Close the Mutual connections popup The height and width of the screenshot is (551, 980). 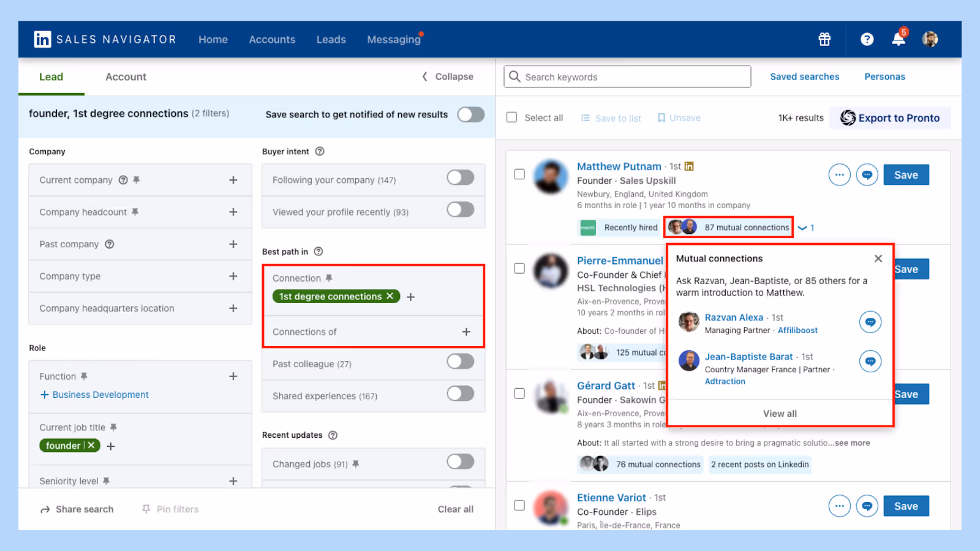[878, 258]
